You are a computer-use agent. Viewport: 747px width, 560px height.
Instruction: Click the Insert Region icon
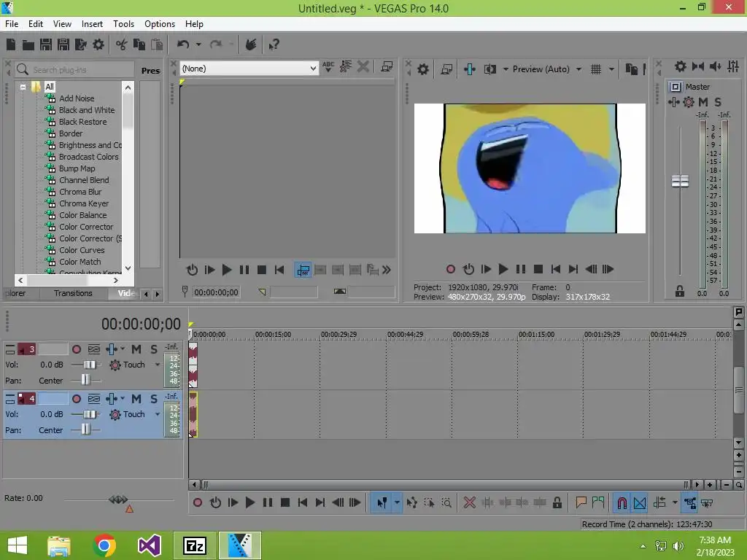tap(598, 502)
